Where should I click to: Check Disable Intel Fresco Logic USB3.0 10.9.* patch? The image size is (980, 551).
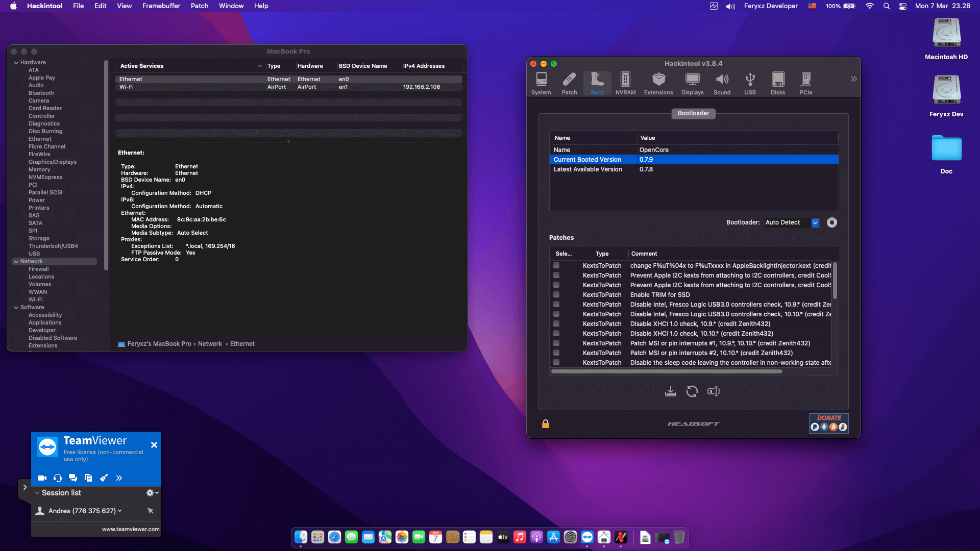[x=556, y=304]
